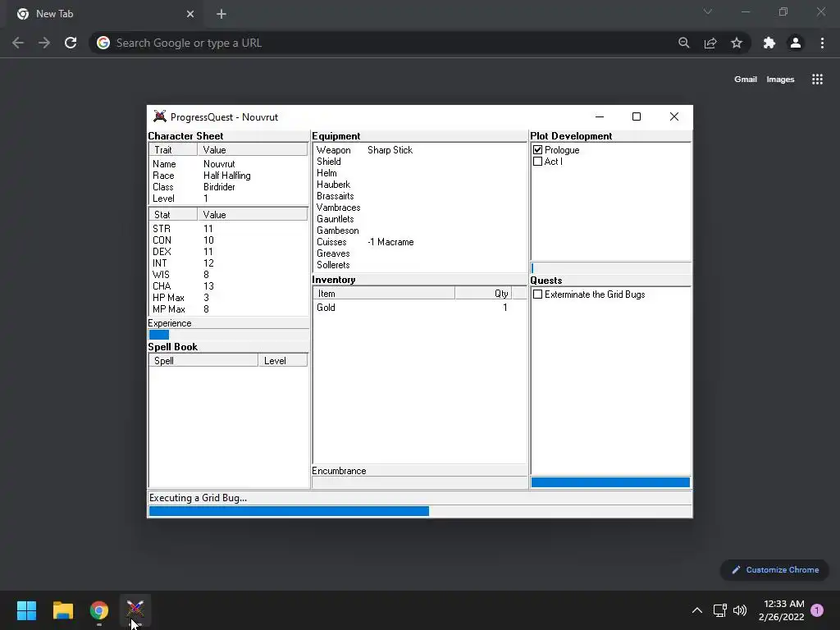Open the notification badge in the taskbar

pos(817,610)
